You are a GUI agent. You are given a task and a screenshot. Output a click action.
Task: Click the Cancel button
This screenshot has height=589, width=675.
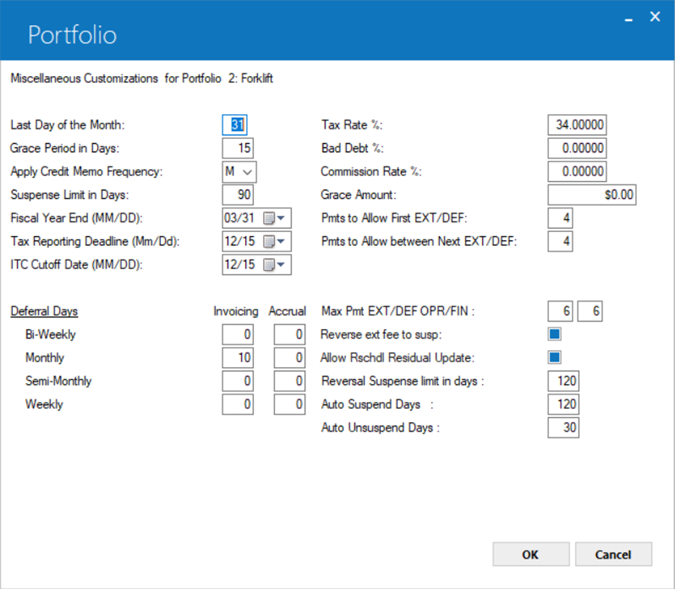point(613,554)
